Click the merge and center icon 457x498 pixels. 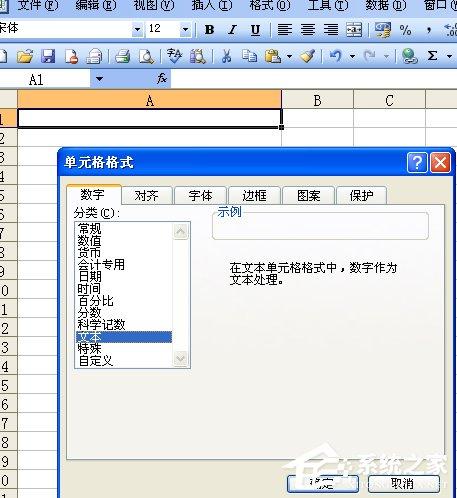(354, 30)
